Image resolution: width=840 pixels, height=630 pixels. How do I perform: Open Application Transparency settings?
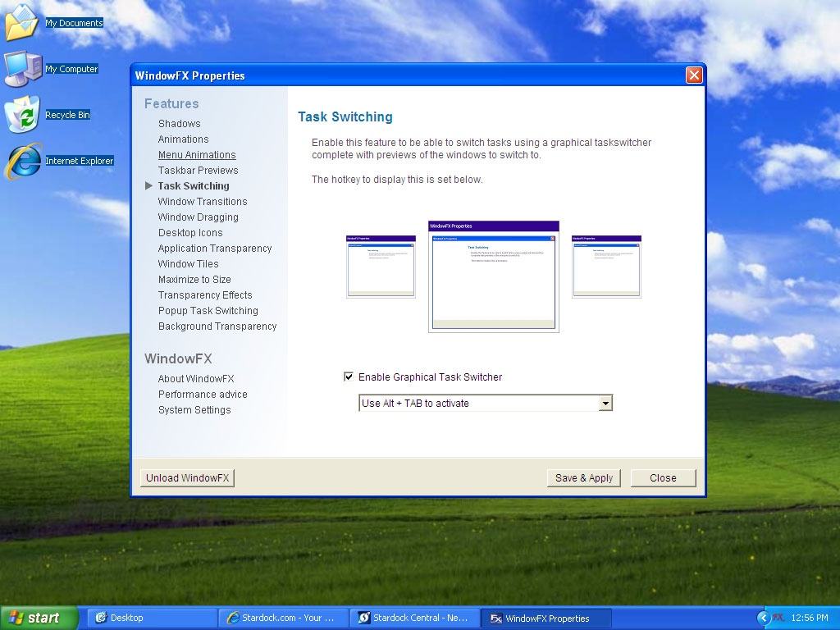[x=215, y=248]
